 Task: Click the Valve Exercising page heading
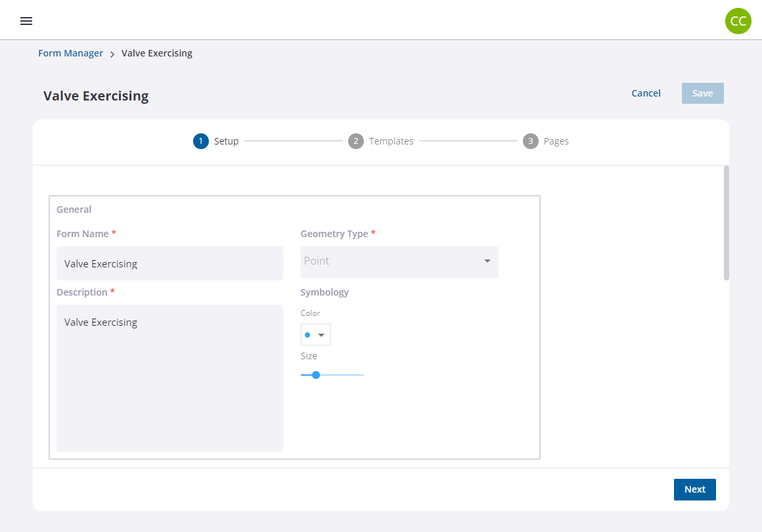96,96
